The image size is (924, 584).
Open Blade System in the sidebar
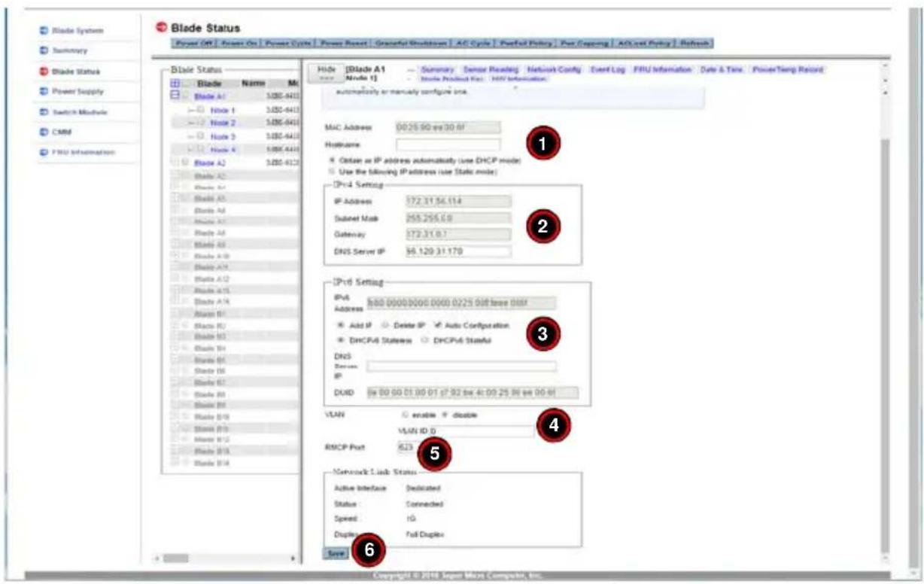(x=77, y=32)
